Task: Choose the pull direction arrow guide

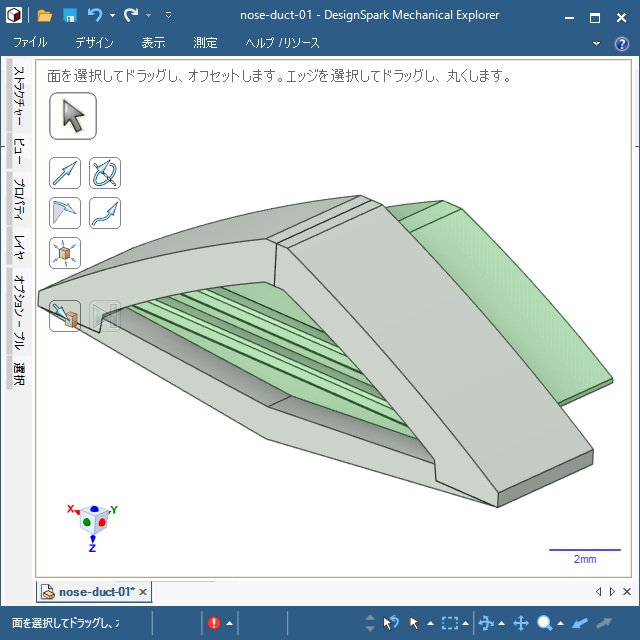Action: pos(65,174)
